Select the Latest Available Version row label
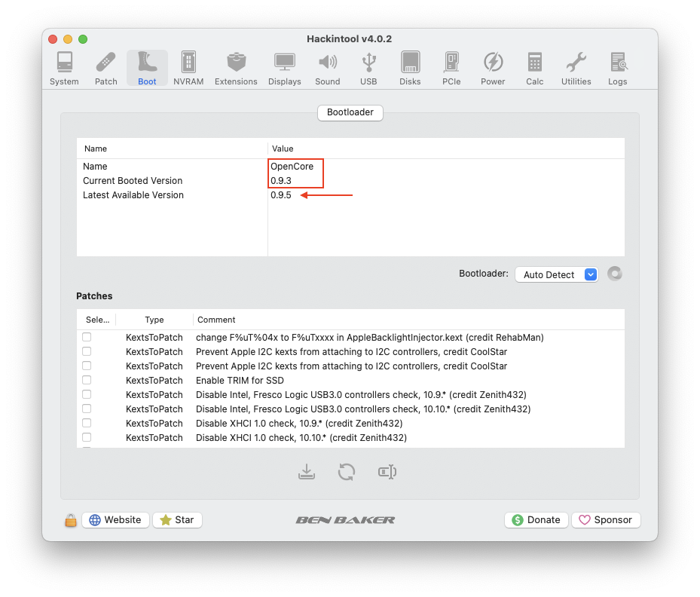Viewport: 700px width, 597px height. click(133, 195)
